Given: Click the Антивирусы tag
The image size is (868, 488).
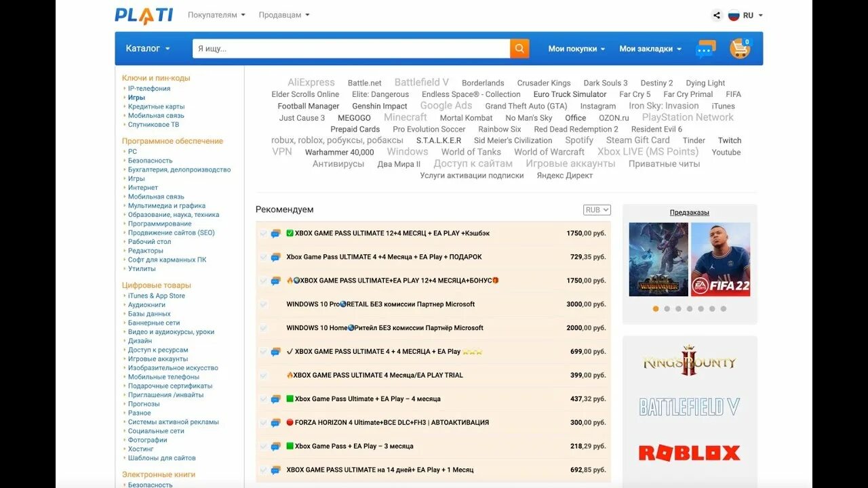Looking at the screenshot, I should pos(338,163).
